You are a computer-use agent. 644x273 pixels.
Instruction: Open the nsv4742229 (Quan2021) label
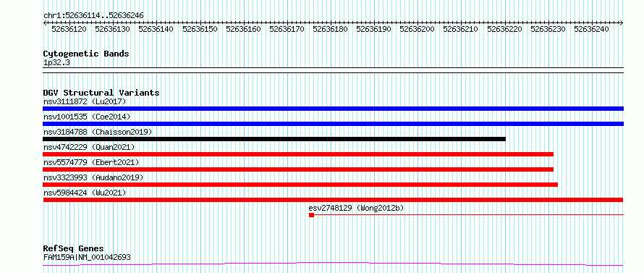(89, 147)
